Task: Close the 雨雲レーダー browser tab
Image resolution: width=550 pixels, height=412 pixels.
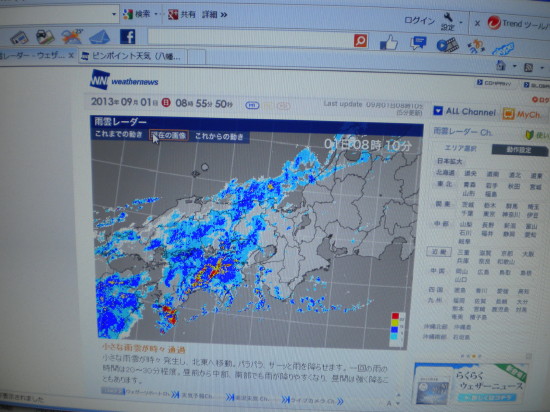Action: click(71, 55)
